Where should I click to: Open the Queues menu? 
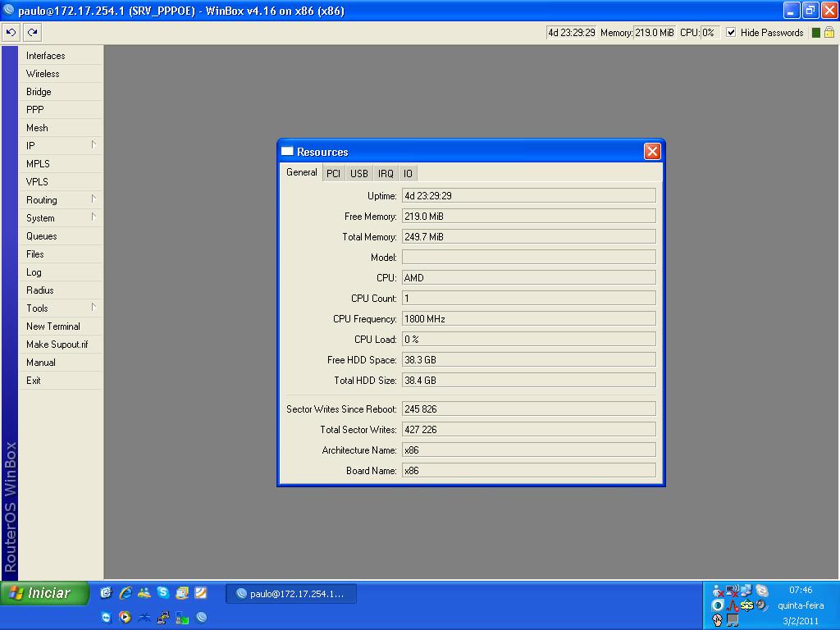[x=61, y=236]
